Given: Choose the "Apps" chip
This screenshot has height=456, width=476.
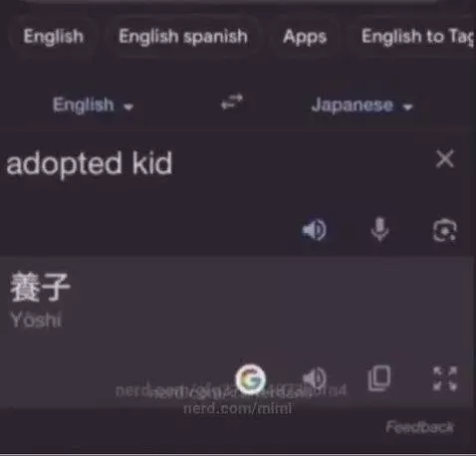Looking at the screenshot, I should pyautogui.click(x=305, y=37).
